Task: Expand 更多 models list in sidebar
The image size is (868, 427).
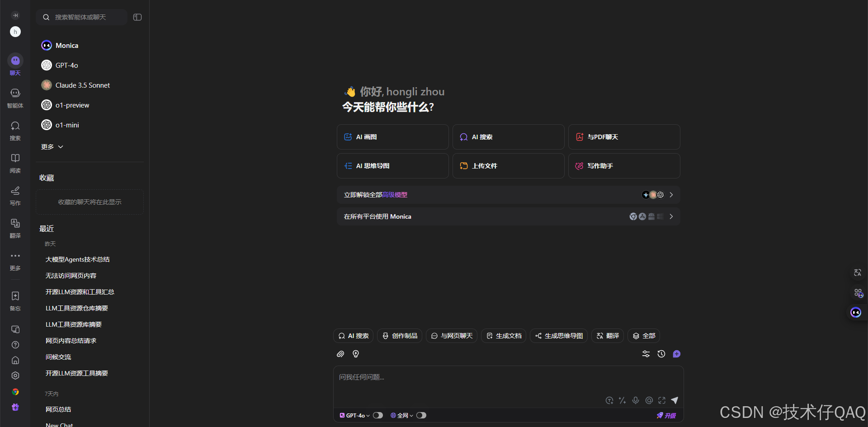Action: click(x=52, y=147)
